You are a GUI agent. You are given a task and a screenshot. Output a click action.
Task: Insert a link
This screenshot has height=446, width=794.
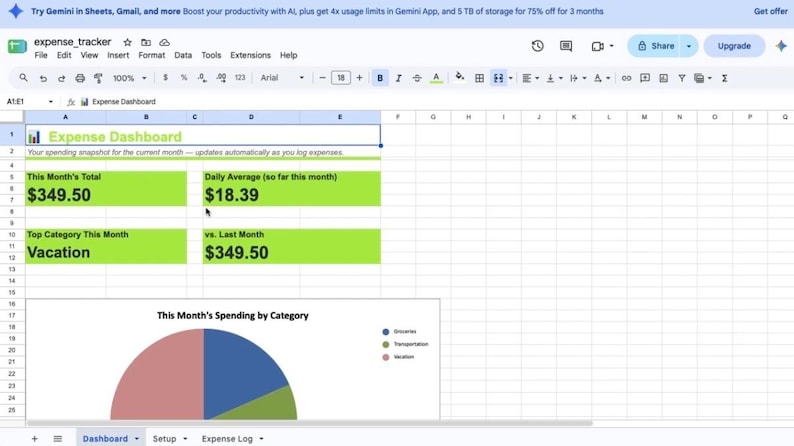pos(626,78)
